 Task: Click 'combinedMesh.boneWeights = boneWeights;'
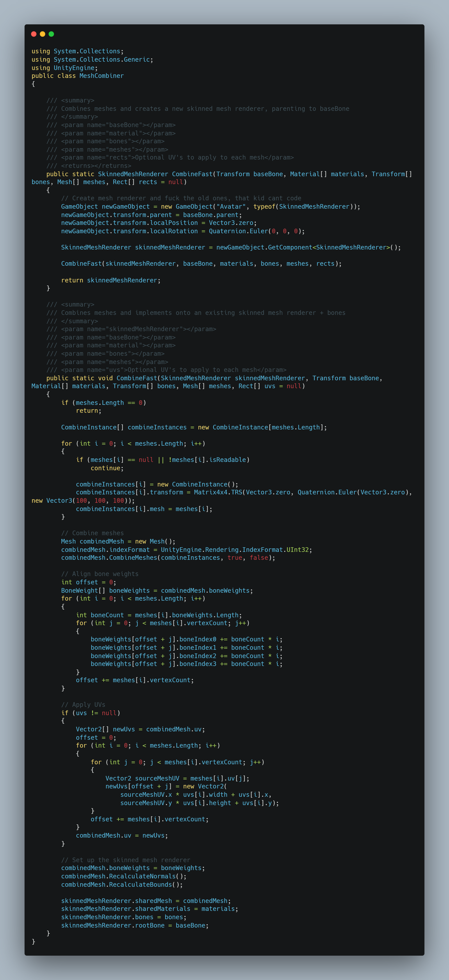tap(133, 868)
